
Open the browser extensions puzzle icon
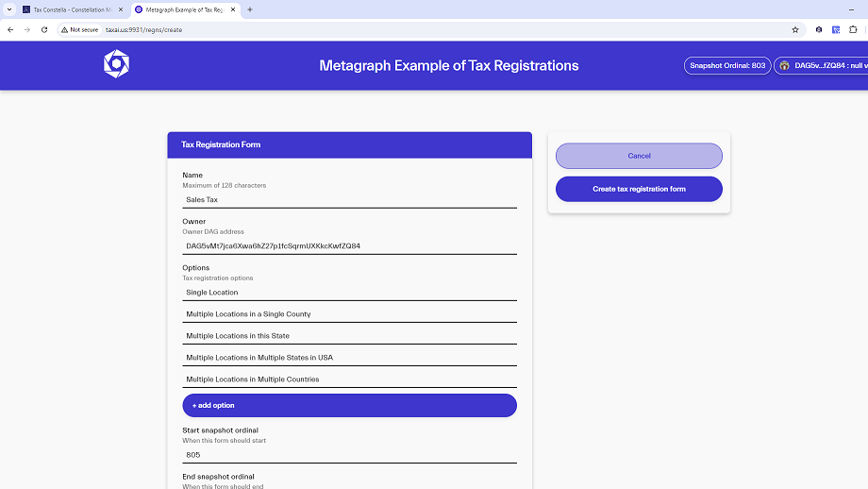pos(853,30)
